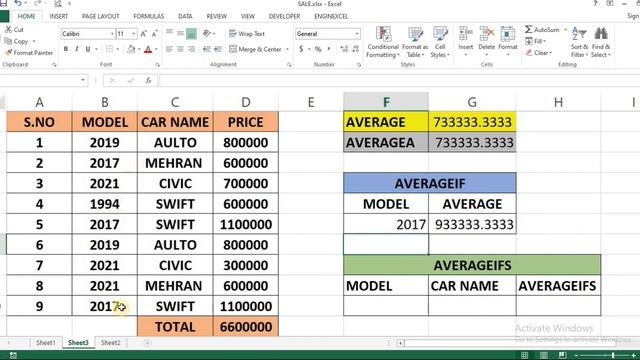Image resolution: width=640 pixels, height=360 pixels.
Task: Open the DEVELOPER tab
Action: click(x=284, y=16)
